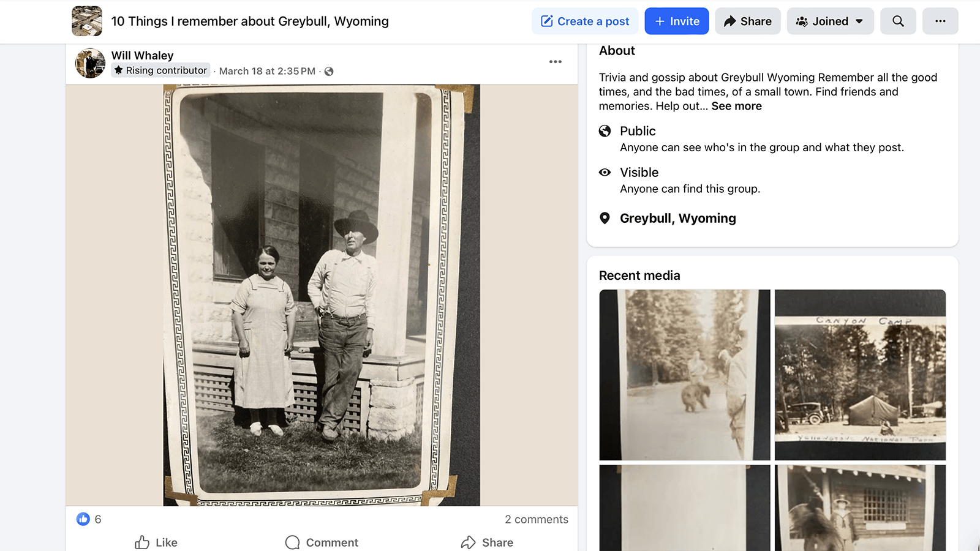Open the 2 comments link
The height and width of the screenshot is (551, 980).
coord(537,519)
